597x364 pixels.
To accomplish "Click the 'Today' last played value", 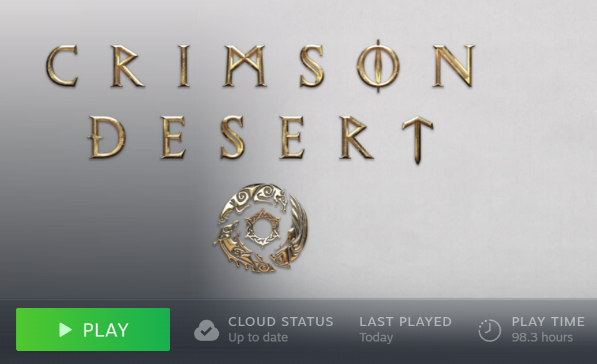I will click(376, 337).
